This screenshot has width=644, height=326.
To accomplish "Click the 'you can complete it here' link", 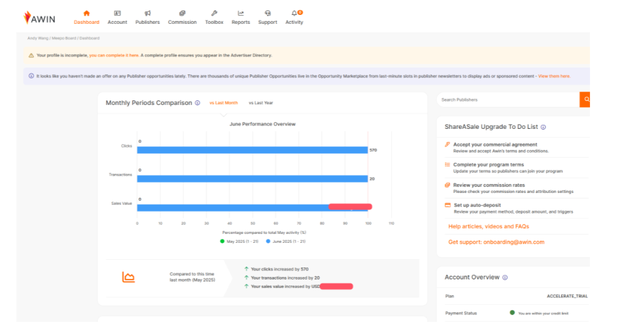I will tap(114, 55).
